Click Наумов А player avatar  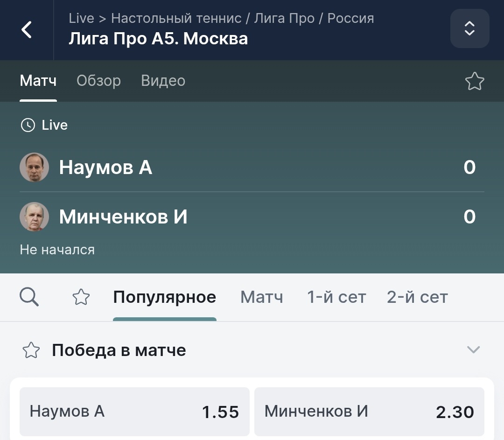click(x=35, y=167)
